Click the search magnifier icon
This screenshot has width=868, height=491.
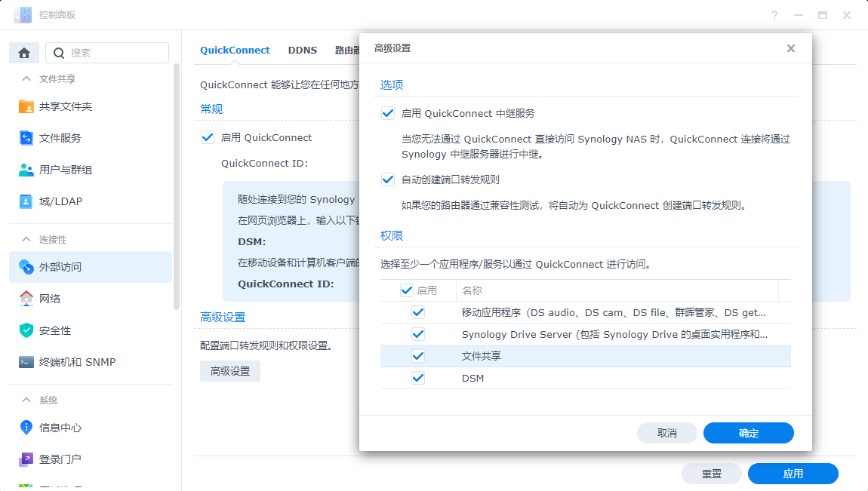(59, 53)
